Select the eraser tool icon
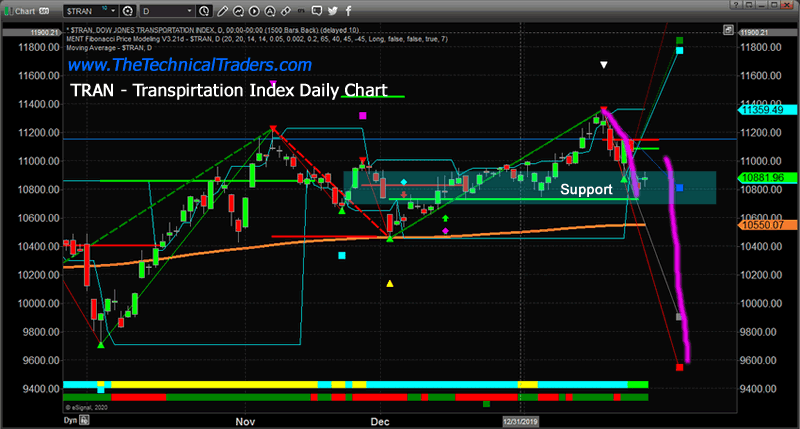 (x=285, y=10)
